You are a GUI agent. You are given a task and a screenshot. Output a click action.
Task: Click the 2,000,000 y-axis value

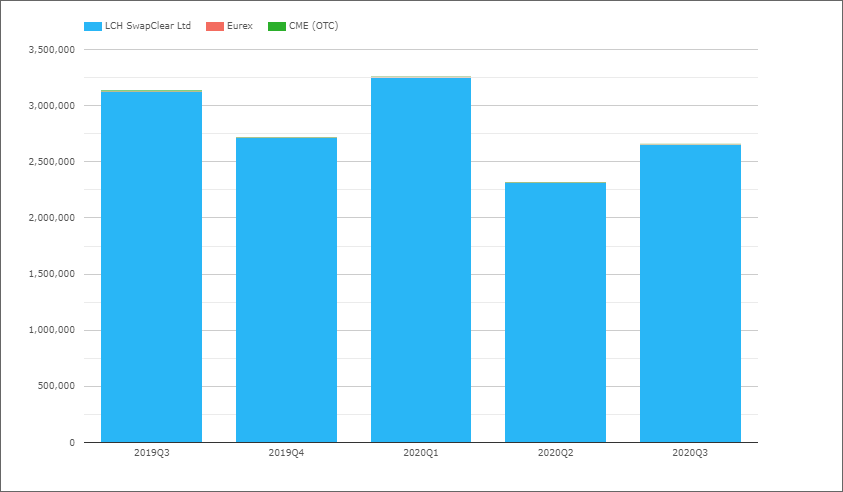coord(52,218)
